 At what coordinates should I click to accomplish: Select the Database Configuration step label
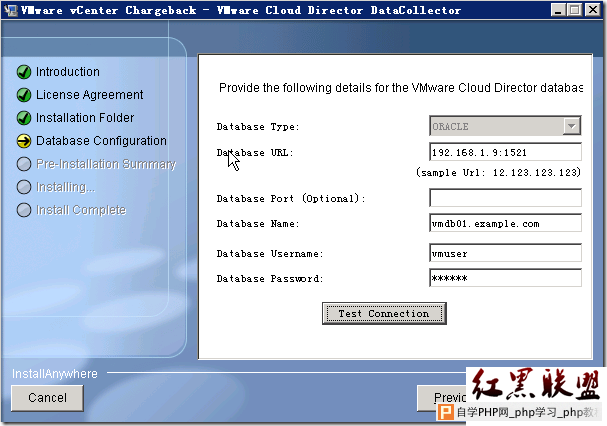(x=101, y=141)
